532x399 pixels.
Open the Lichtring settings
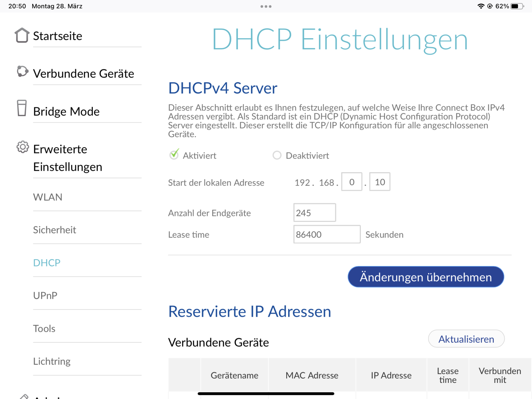coord(52,361)
